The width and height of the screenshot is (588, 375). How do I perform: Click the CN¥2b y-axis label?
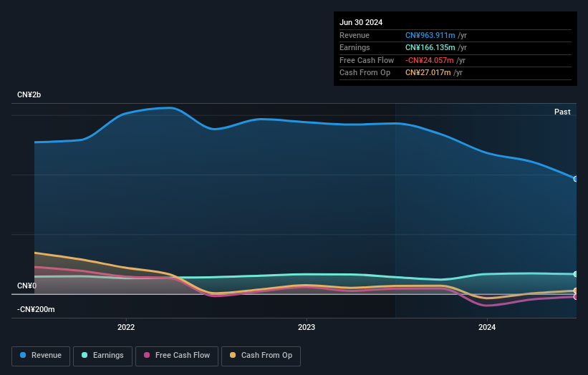coord(29,94)
